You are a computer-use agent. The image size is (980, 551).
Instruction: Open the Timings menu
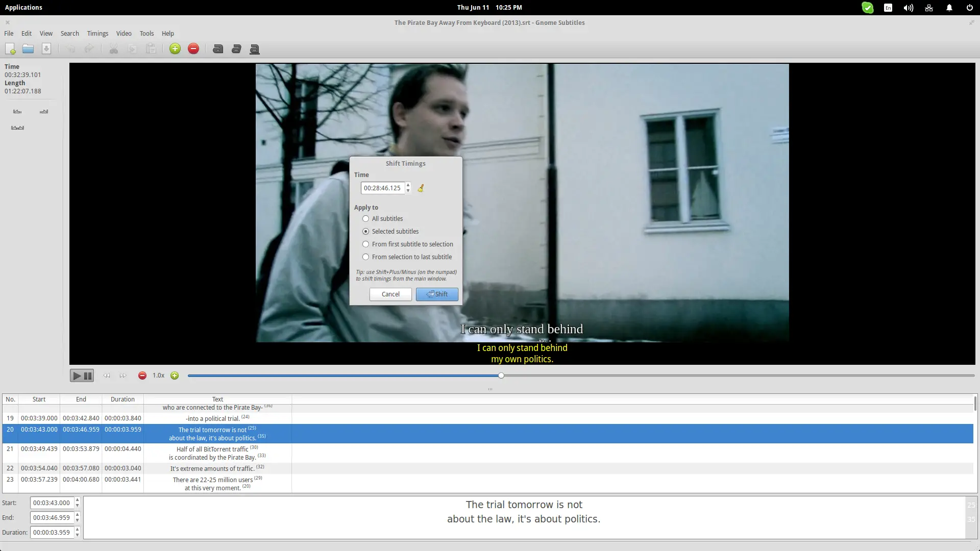[x=97, y=33]
